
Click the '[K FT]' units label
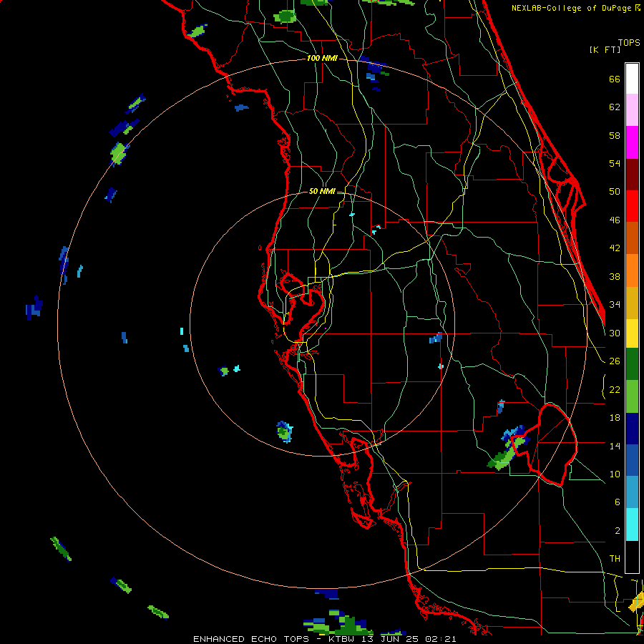pyautogui.click(x=605, y=49)
